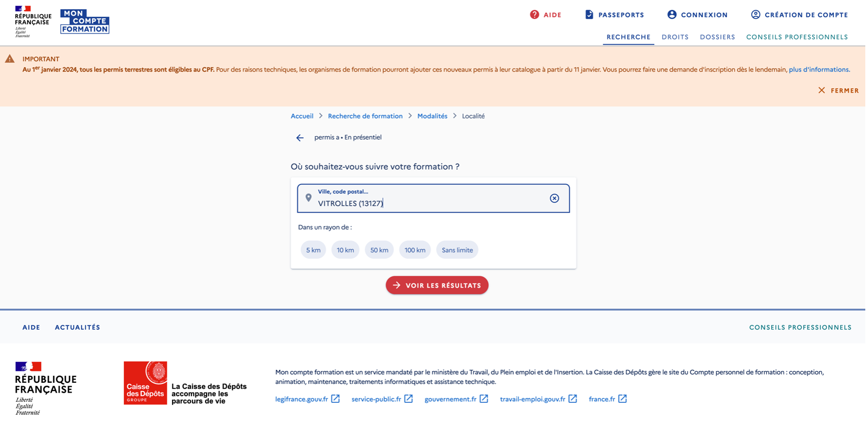868x431 pixels.
Task: Choose the 50 km radius chip
Action: pos(379,250)
